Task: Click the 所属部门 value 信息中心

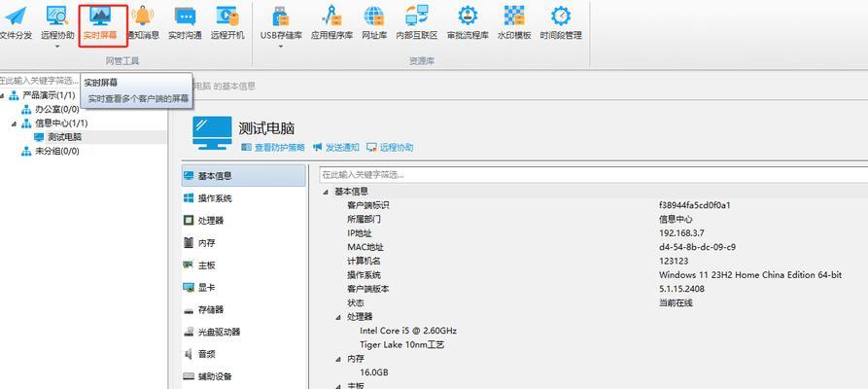Action: 676,219
